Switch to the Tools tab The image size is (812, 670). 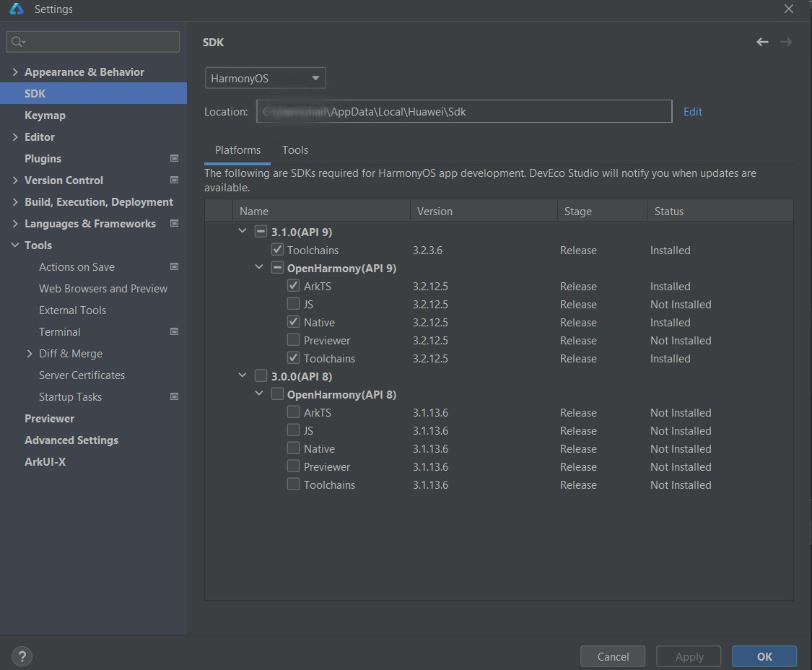(295, 150)
